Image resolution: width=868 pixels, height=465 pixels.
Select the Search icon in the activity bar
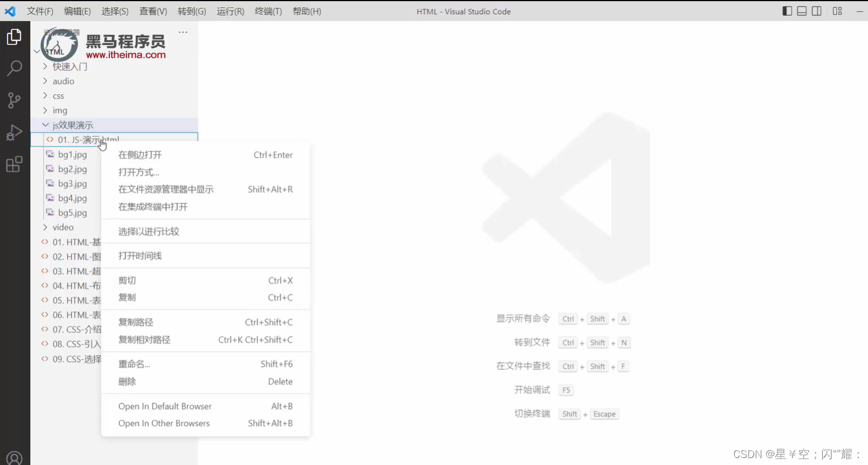[x=14, y=68]
